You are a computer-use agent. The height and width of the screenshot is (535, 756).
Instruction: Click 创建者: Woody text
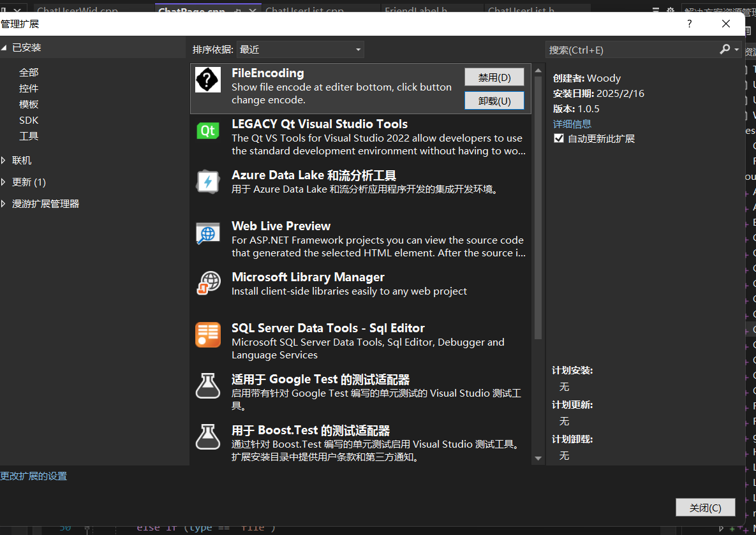point(587,78)
